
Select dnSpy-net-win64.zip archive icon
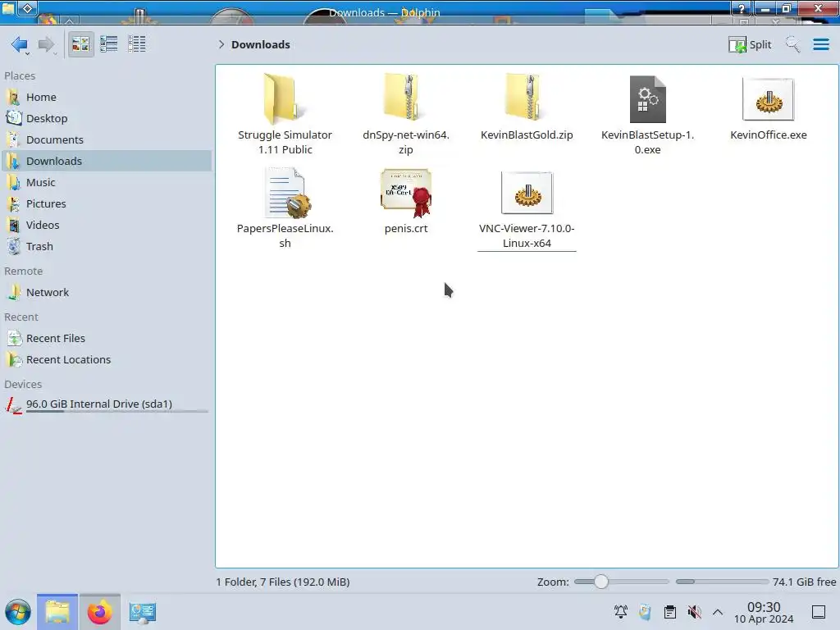click(x=405, y=98)
